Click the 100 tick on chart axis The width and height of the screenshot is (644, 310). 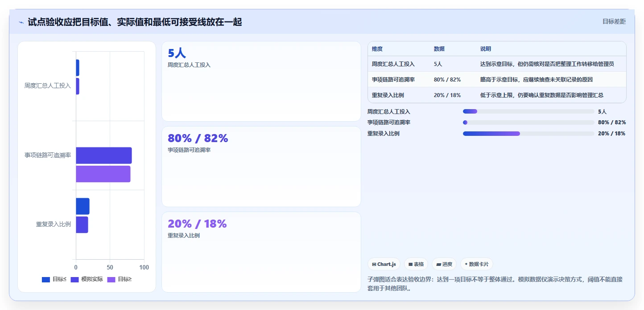(x=144, y=268)
